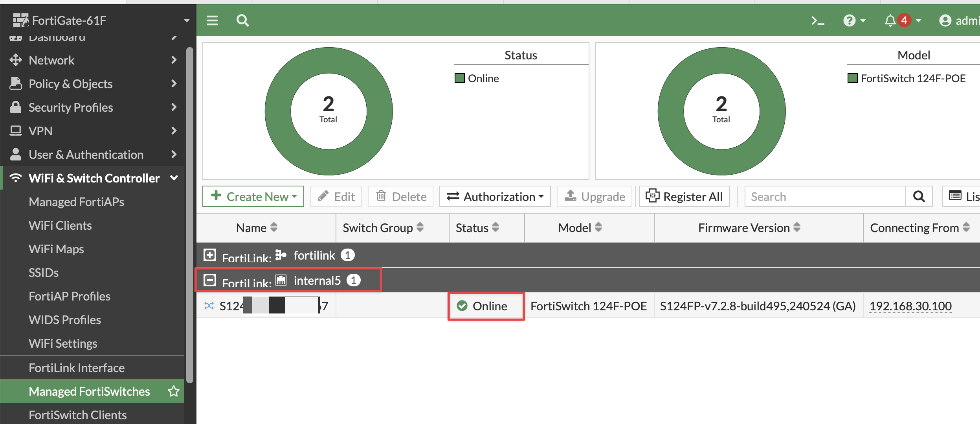980x424 pixels.
Task: Expand the Policy & Objects chevron
Action: pos(174,83)
